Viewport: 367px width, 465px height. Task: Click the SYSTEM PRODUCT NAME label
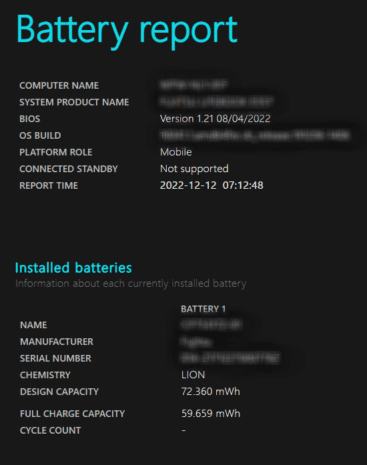74,102
